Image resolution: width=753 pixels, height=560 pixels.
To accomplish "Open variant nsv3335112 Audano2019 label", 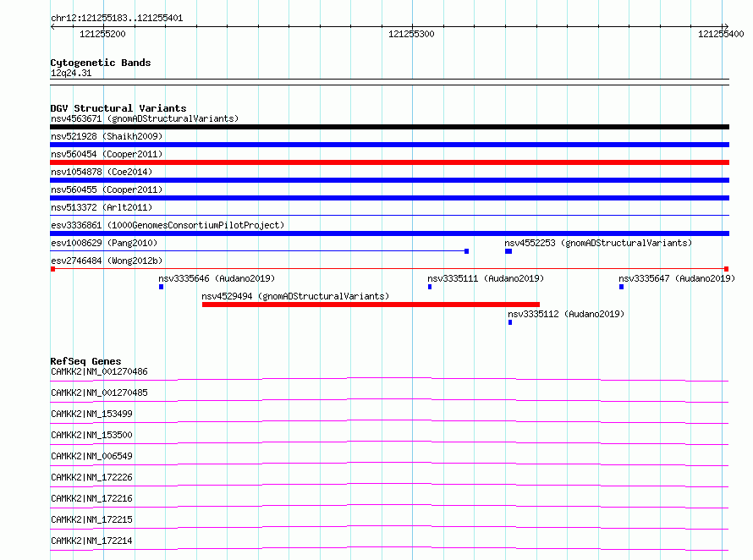I will click(x=566, y=314).
